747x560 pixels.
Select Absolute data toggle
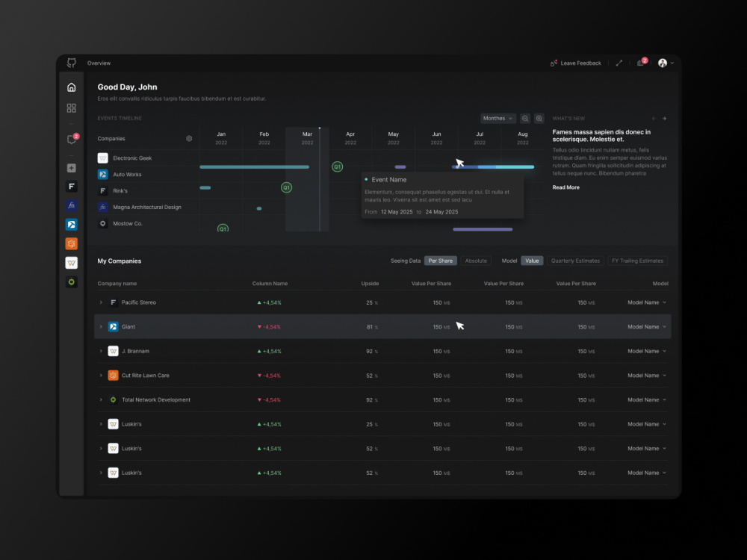(476, 261)
